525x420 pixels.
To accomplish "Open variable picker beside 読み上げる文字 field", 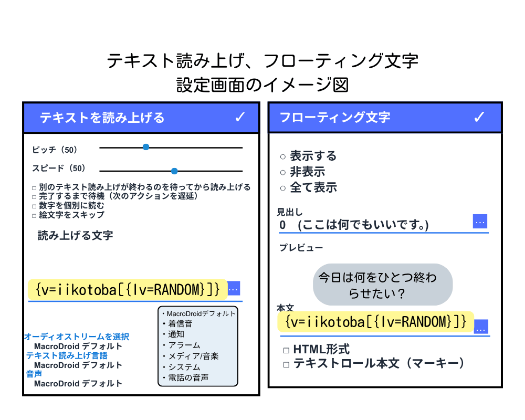I will 234,288.
